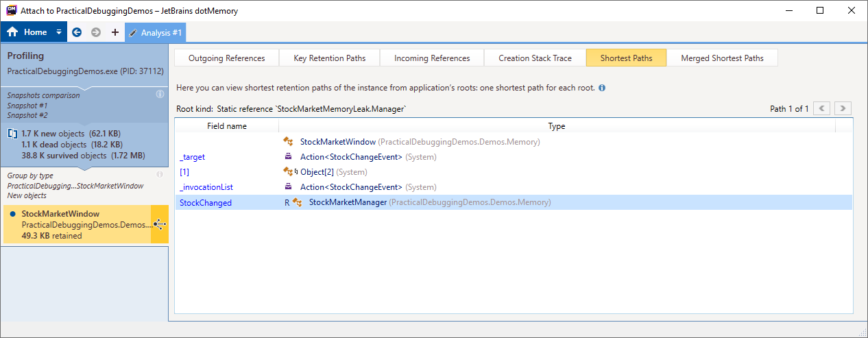Click the snapshot comparison icon beside new objects
The width and height of the screenshot is (868, 338).
coord(12,133)
